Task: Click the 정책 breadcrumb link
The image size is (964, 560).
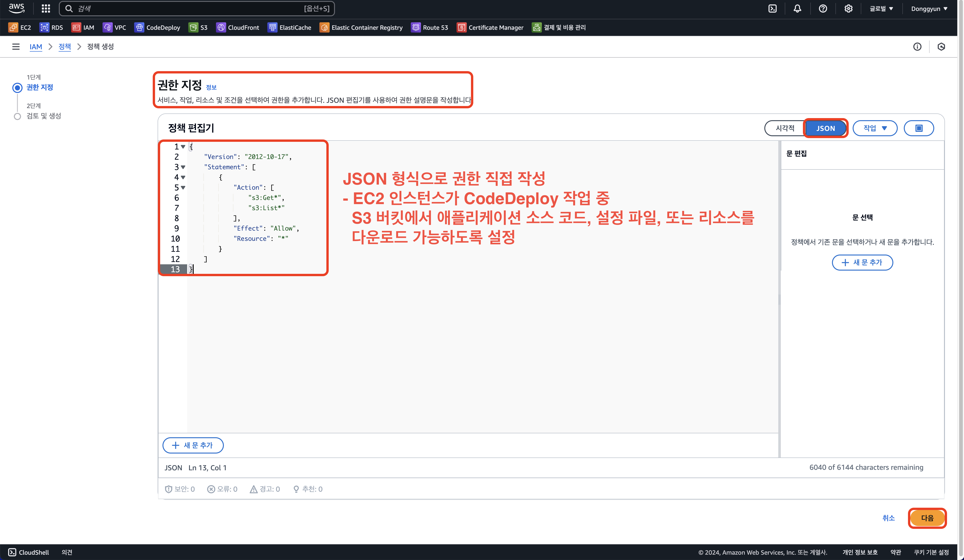Action: coord(64,47)
